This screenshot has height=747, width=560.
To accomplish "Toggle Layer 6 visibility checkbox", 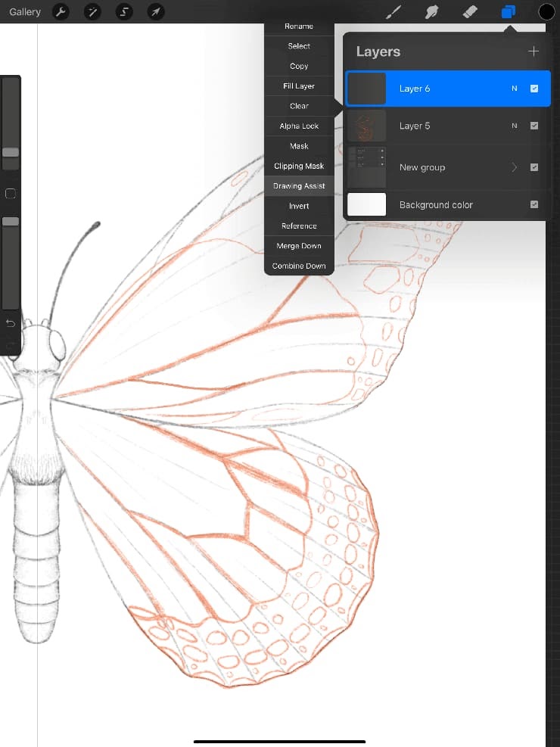I will point(534,89).
